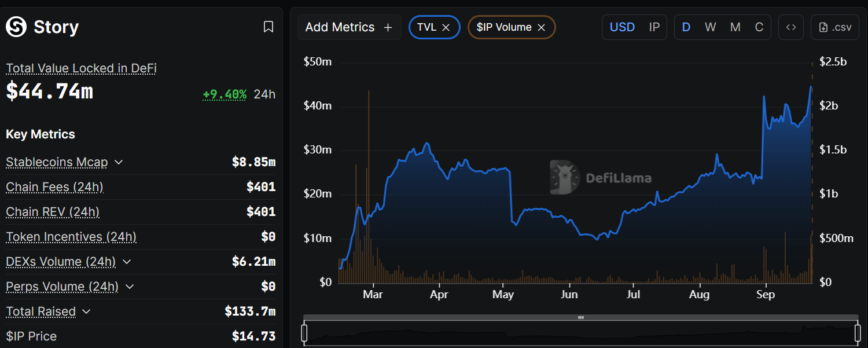Open the embed code icon

tap(791, 27)
